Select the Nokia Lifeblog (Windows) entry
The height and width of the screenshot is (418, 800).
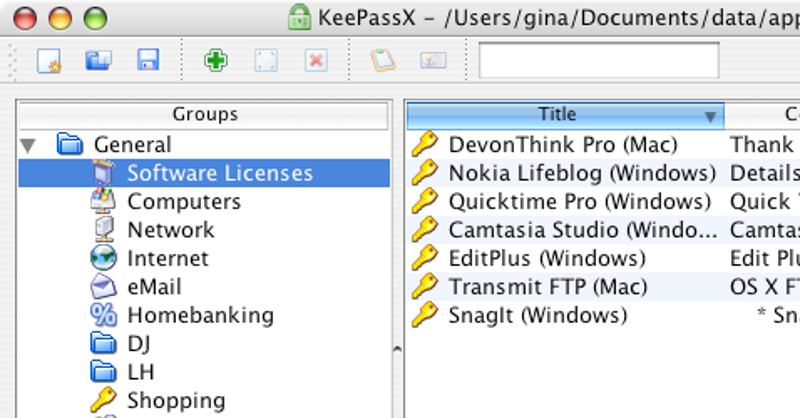pos(582,174)
